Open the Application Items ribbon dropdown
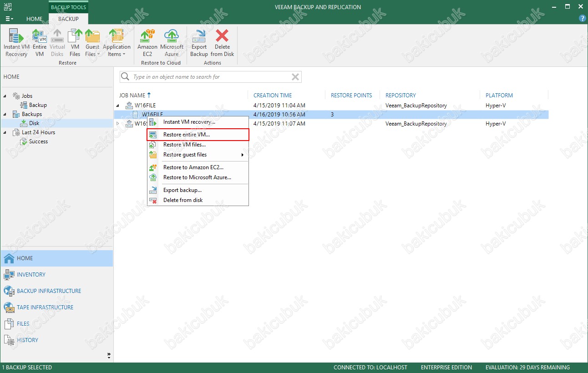Image resolution: width=588 pixels, height=373 pixels. (117, 43)
